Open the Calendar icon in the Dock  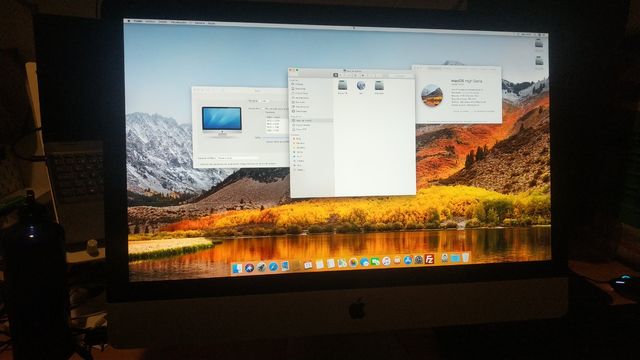[x=308, y=265]
